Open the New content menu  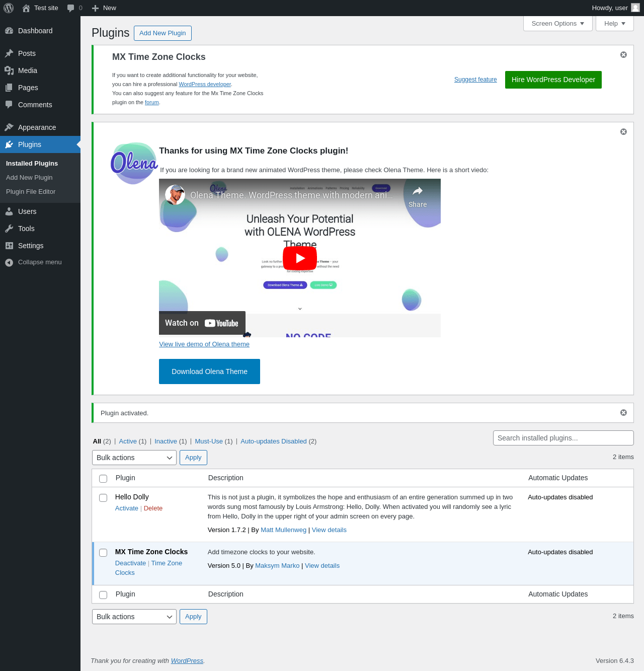[x=104, y=8]
